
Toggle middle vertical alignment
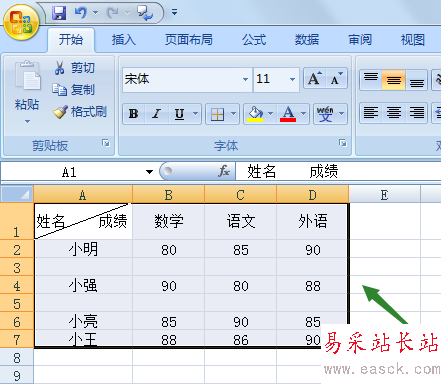394,80
